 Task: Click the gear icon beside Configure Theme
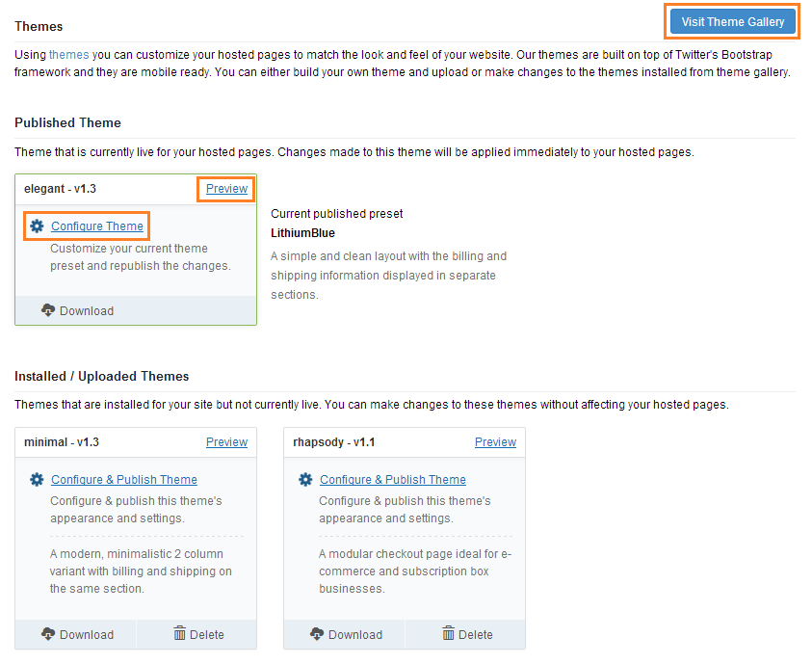pyautogui.click(x=37, y=226)
